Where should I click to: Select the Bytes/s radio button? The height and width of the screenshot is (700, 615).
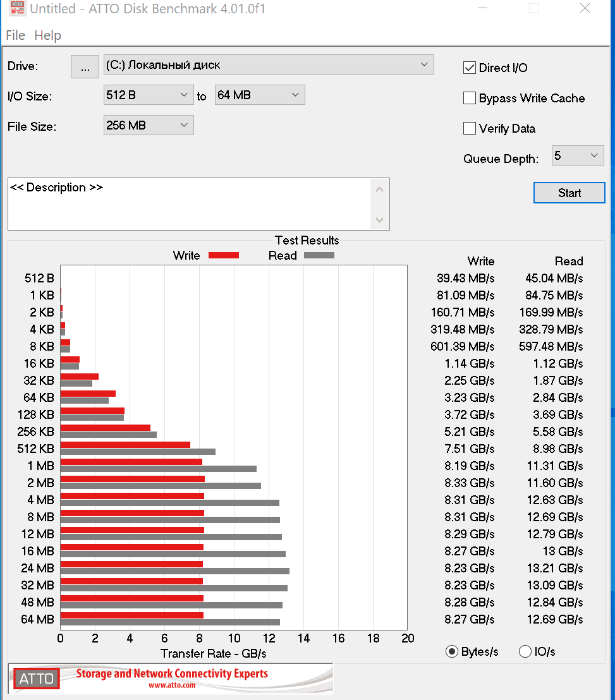pyautogui.click(x=451, y=652)
